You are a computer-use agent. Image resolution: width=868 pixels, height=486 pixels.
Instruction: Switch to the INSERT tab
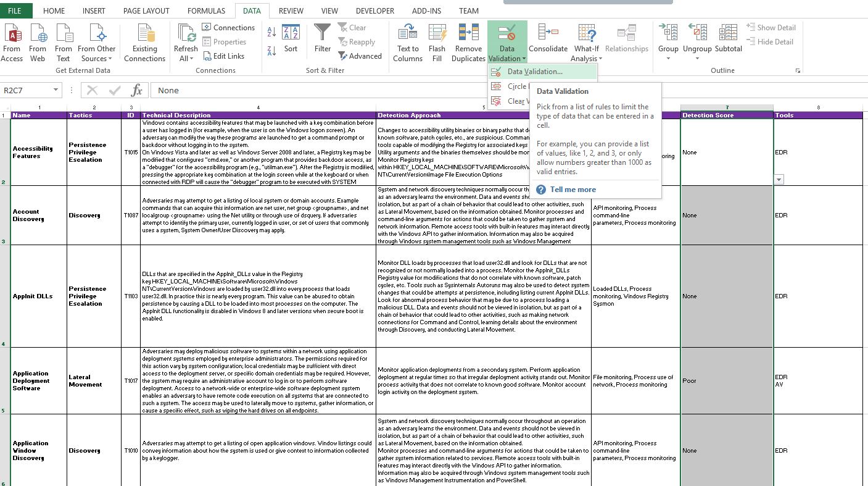click(93, 10)
